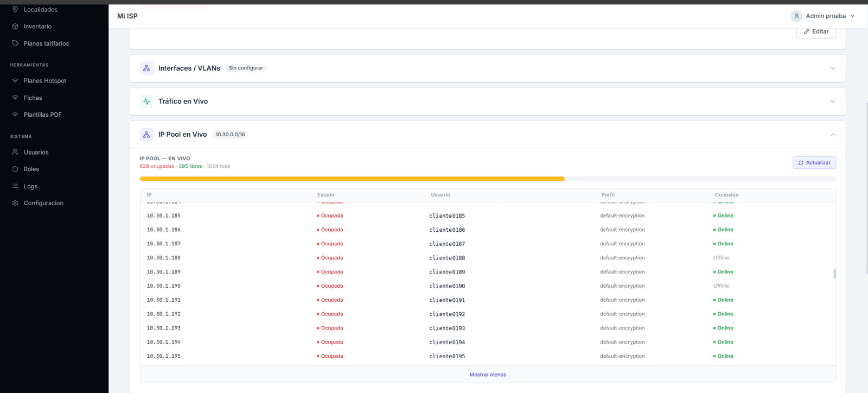Viewport: 868px width, 393px height.
Task: Open Configuracion settings
Action: [43, 203]
